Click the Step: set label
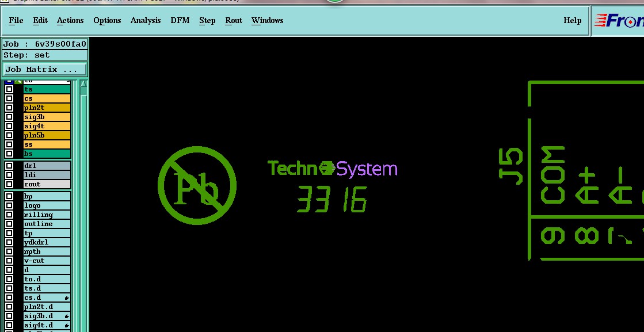This screenshot has width=644, height=332. click(45, 55)
